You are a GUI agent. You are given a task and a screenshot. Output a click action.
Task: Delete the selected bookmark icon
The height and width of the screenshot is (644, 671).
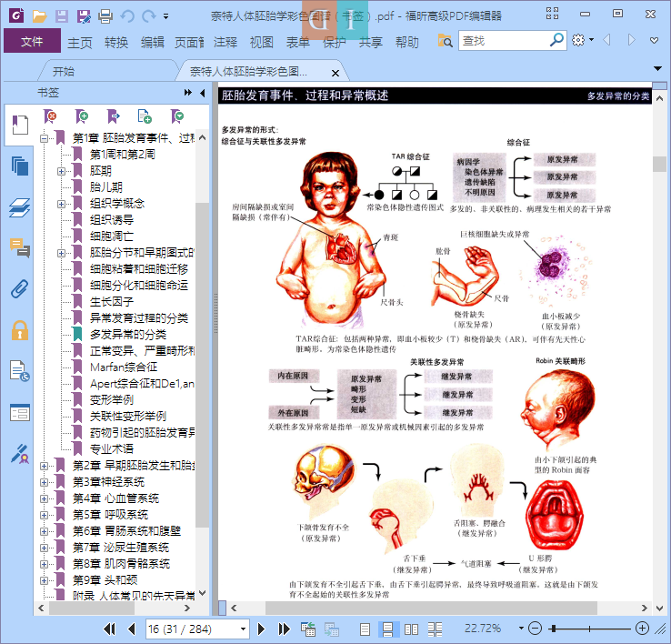(x=50, y=116)
